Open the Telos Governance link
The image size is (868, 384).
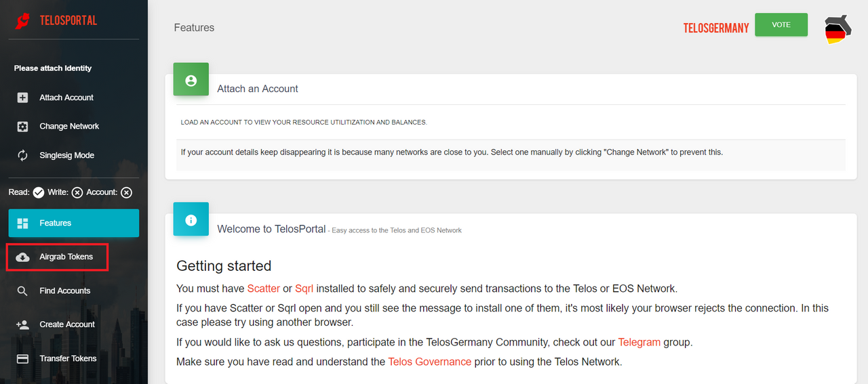pos(430,362)
